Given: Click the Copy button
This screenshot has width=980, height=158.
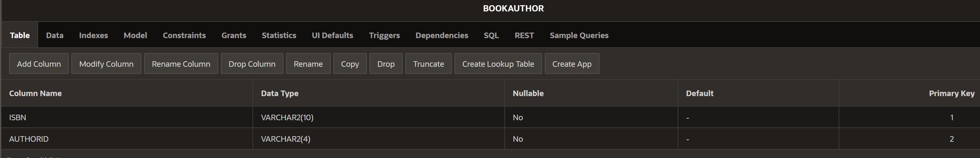Looking at the screenshot, I should (350, 64).
